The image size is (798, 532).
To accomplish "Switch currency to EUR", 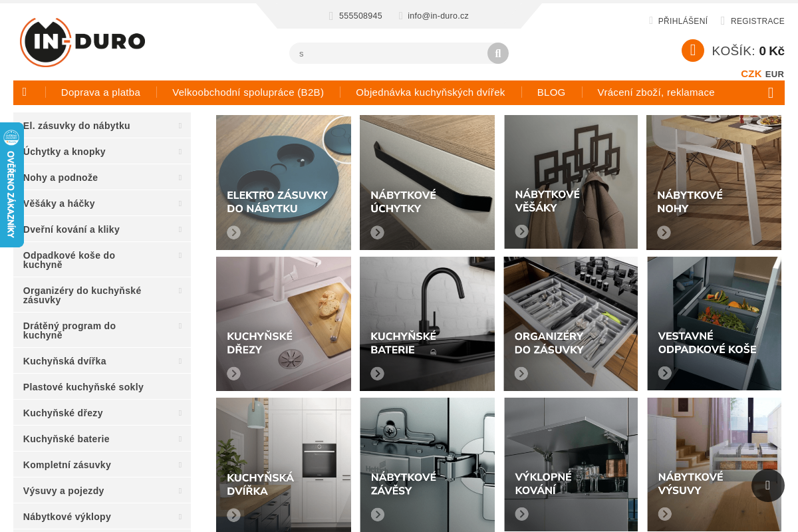I will tap(775, 74).
